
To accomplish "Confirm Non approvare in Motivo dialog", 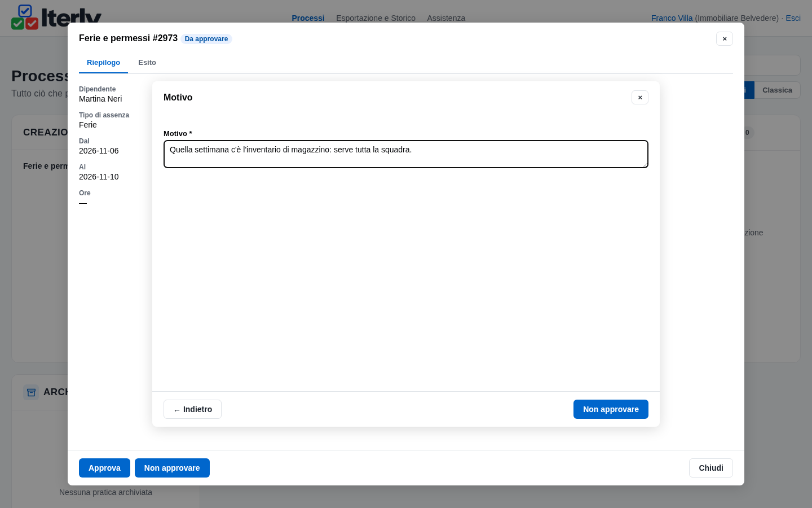I will pos(611,409).
